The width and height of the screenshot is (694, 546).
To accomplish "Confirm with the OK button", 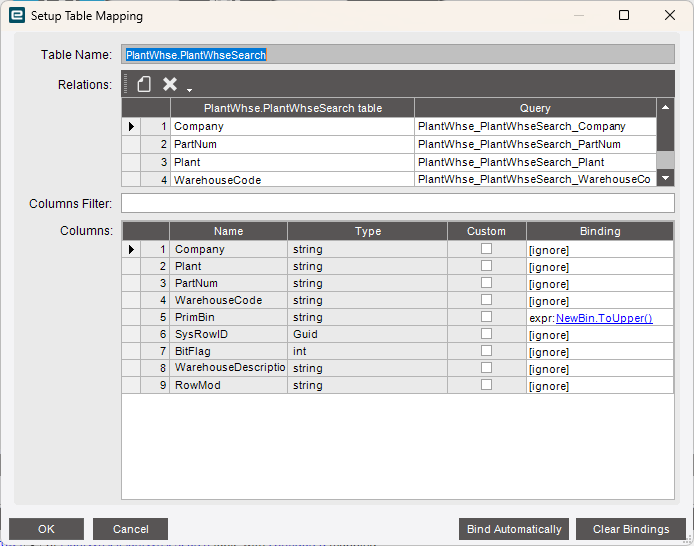I will coord(46,529).
